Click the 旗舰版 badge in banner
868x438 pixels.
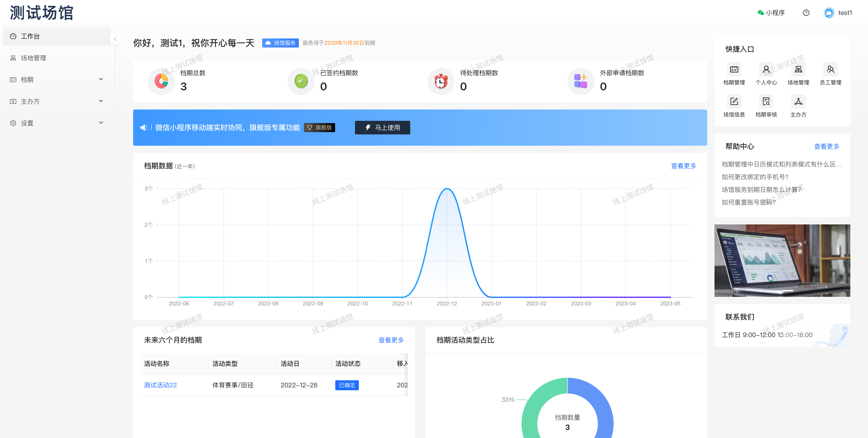point(319,128)
